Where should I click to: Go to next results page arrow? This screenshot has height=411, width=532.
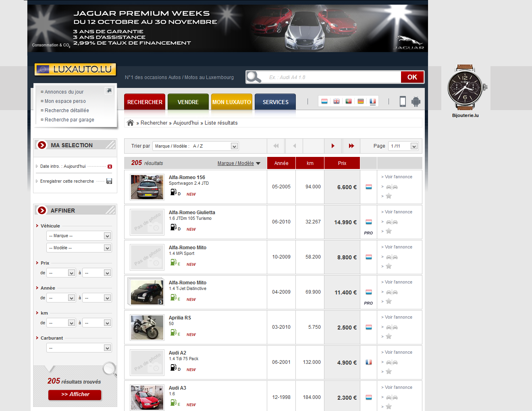[x=333, y=146]
